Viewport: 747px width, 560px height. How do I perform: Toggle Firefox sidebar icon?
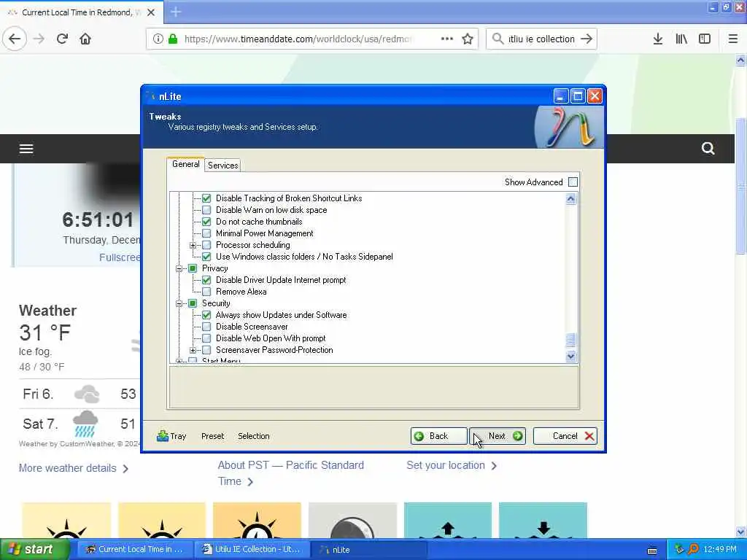[705, 39]
